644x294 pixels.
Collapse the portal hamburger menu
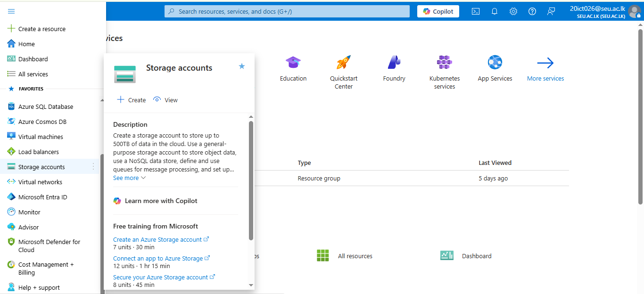pos(11,11)
